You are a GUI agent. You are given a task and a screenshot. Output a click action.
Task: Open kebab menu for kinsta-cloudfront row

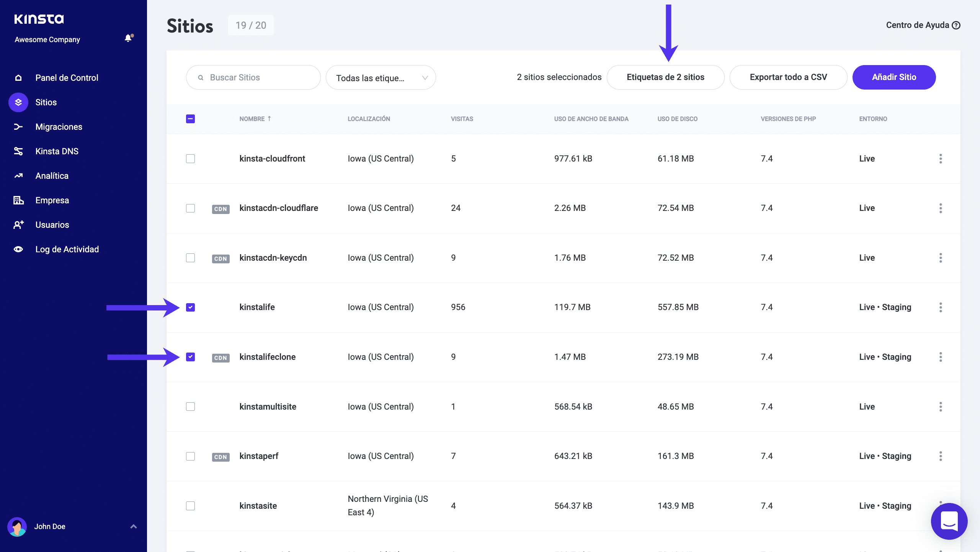[x=941, y=158]
